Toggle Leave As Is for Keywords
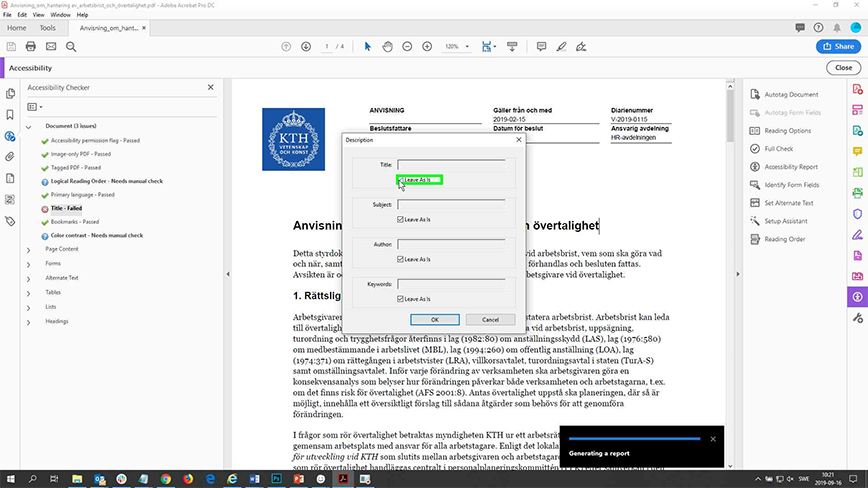 [400, 298]
